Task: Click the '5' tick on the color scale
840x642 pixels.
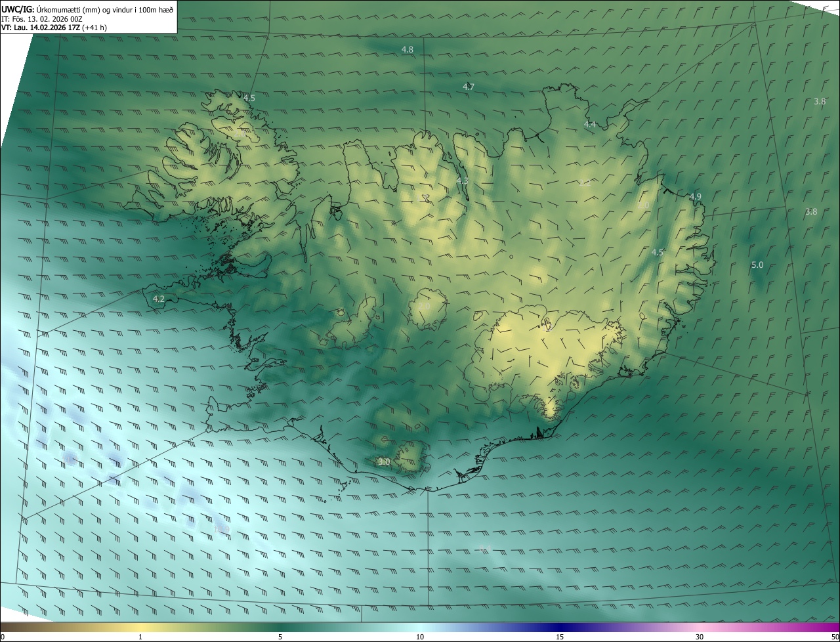Action: [x=280, y=637]
